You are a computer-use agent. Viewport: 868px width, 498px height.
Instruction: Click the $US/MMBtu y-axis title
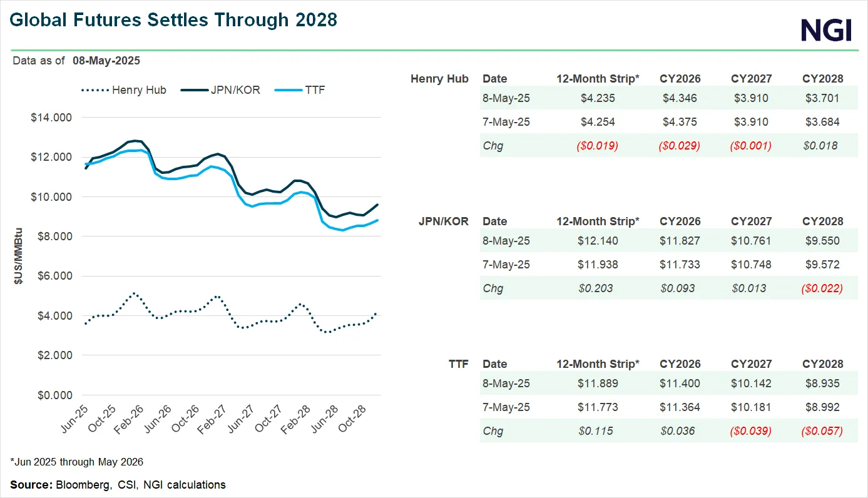coord(19,256)
